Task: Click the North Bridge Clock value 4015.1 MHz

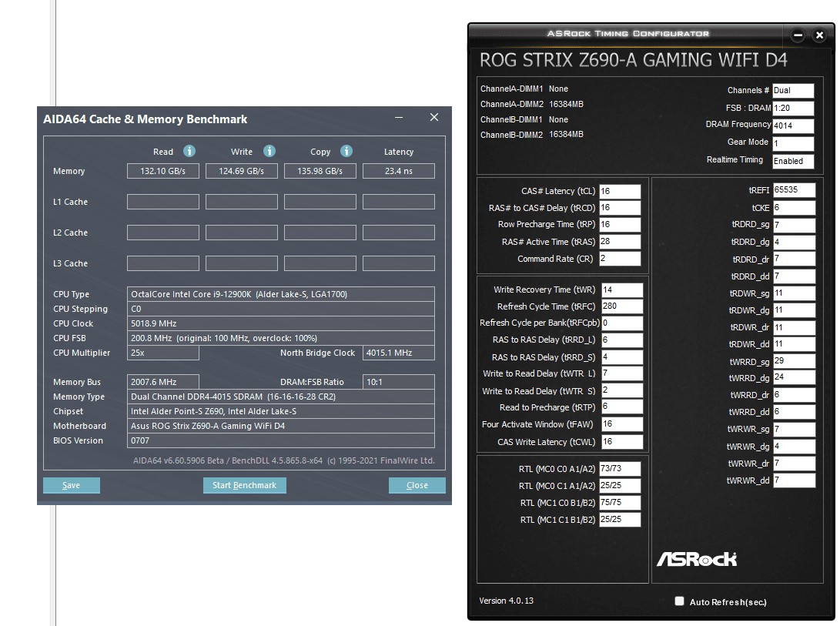Action: (x=399, y=353)
